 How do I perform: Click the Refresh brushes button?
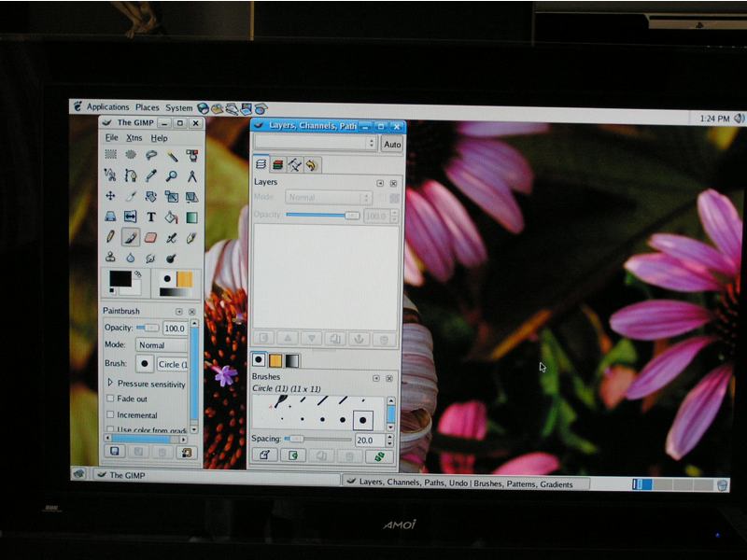pos(379,456)
